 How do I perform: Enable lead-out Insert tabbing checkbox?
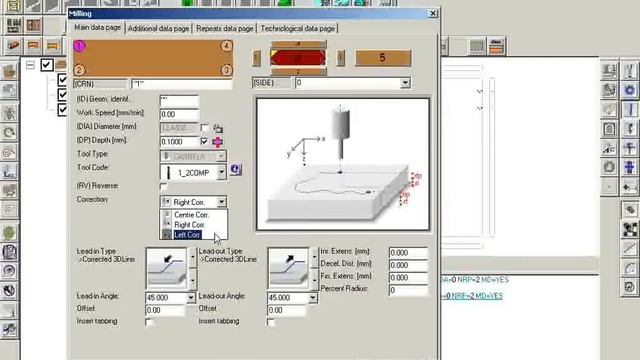click(x=271, y=322)
